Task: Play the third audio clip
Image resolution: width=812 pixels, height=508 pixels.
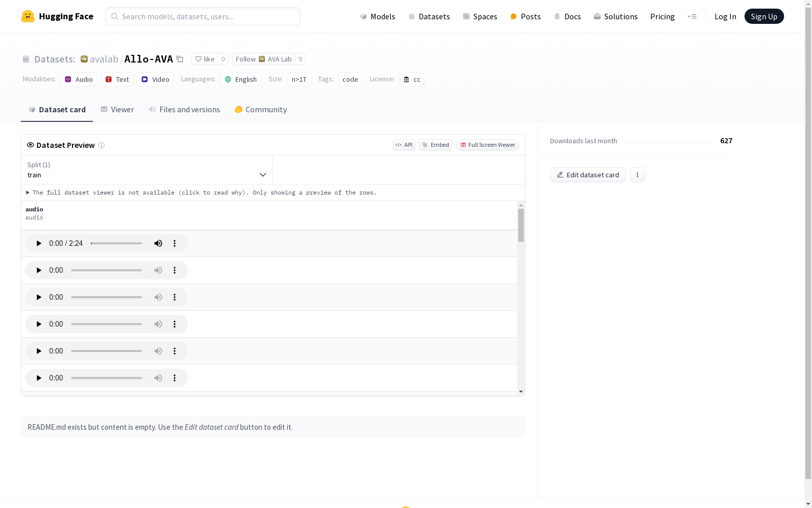Action: pyautogui.click(x=39, y=297)
